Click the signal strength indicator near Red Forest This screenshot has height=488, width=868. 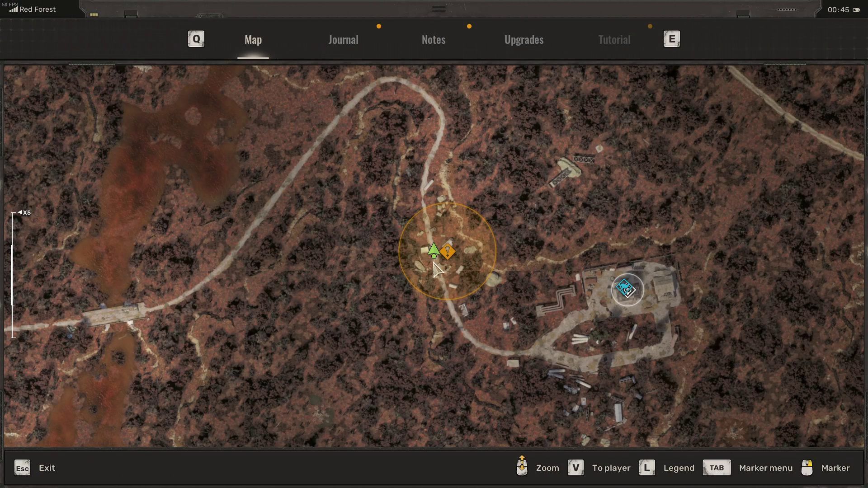(x=14, y=9)
